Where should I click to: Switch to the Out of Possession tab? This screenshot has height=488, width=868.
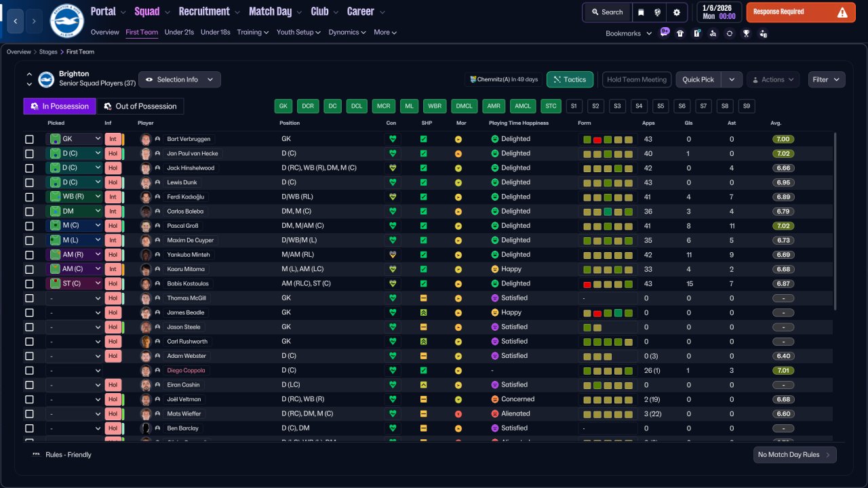pos(140,106)
